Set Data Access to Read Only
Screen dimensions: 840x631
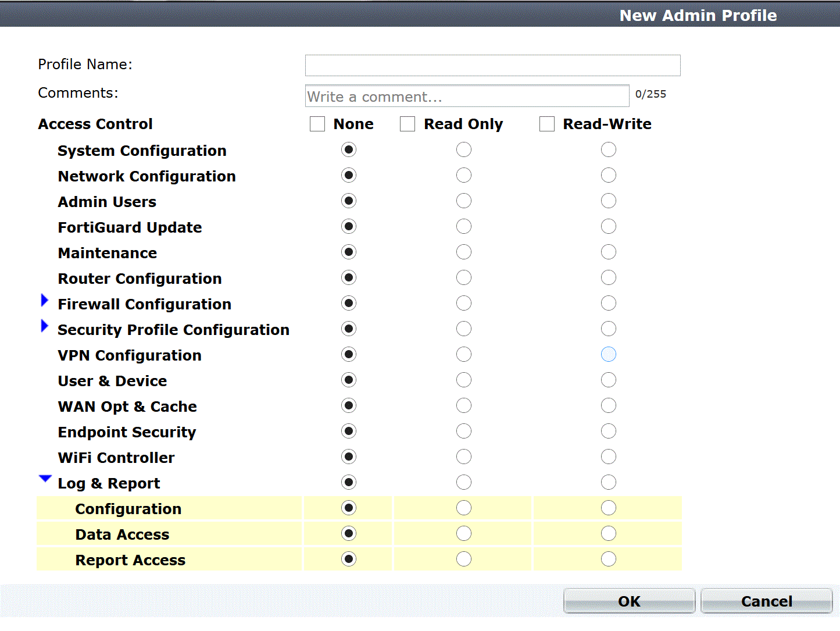click(464, 534)
